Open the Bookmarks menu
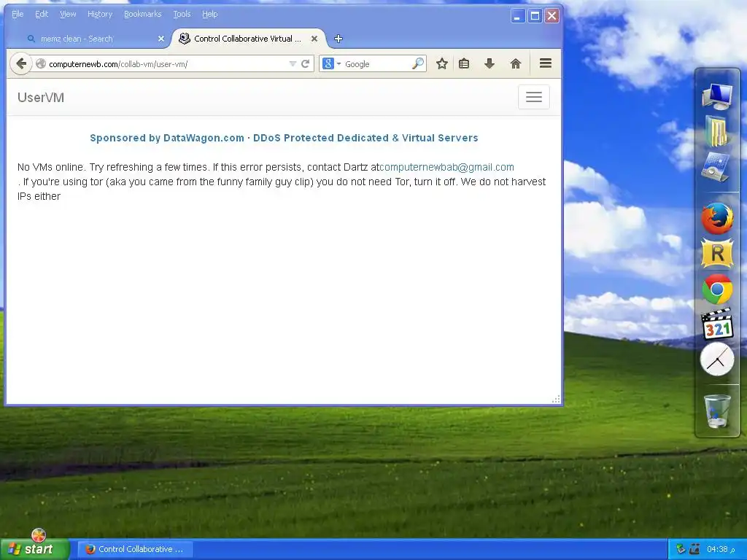 pyautogui.click(x=143, y=15)
